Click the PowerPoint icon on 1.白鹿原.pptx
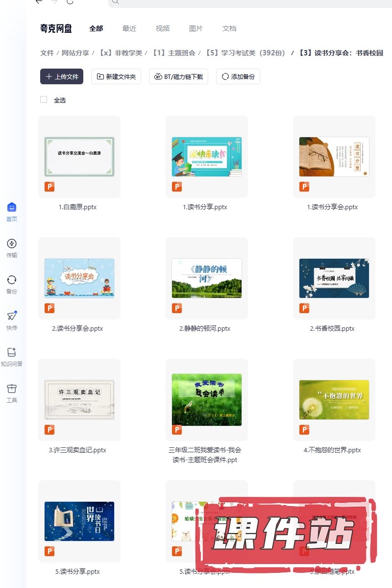Image resolution: width=392 pixels, height=588 pixels. [x=49, y=187]
